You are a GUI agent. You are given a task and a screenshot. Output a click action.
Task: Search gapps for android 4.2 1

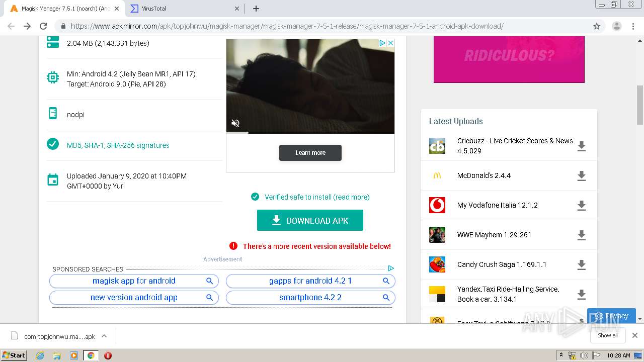pyautogui.click(x=310, y=281)
